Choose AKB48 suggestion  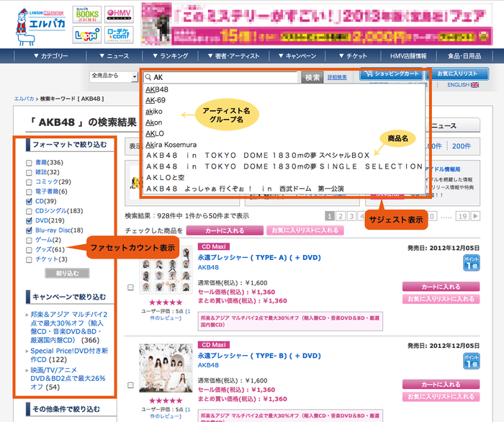[157, 89]
